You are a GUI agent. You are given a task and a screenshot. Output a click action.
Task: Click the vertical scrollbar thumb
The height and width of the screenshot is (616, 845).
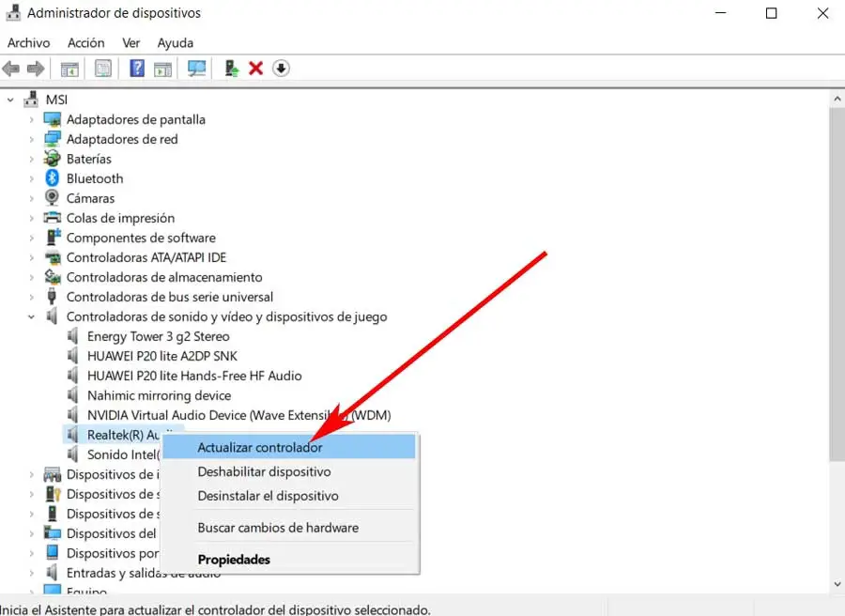pos(837,284)
